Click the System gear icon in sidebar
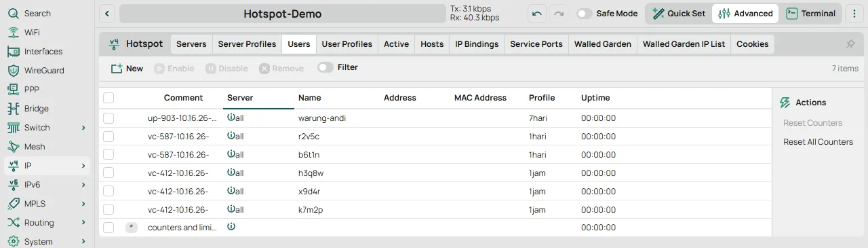 (14, 241)
